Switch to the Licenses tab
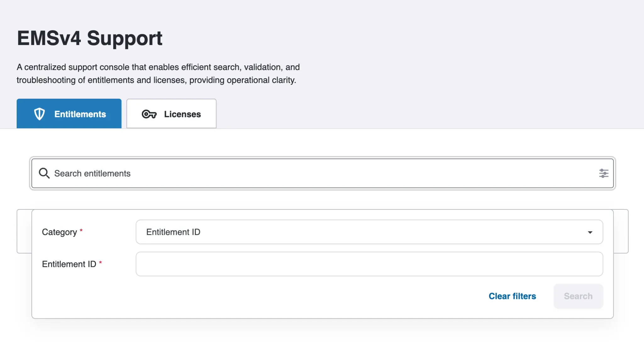Image resolution: width=644 pixels, height=349 pixels. pyautogui.click(x=171, y=114)
